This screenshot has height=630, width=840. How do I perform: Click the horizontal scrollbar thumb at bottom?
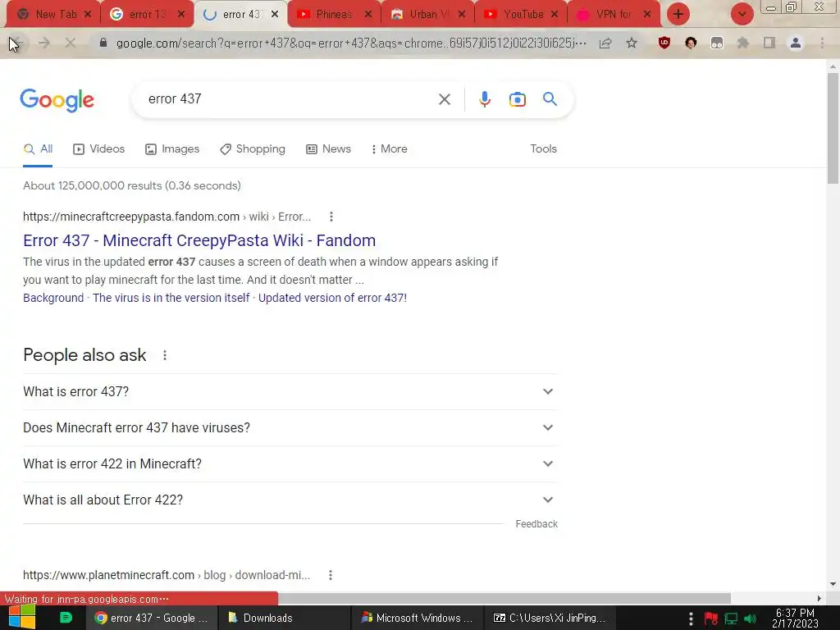tap(504, 598)
